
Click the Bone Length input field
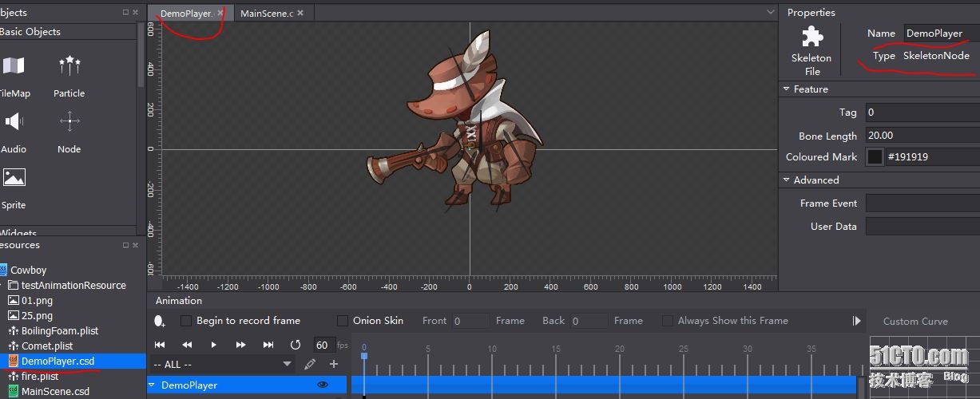click(x=922, y=136)
